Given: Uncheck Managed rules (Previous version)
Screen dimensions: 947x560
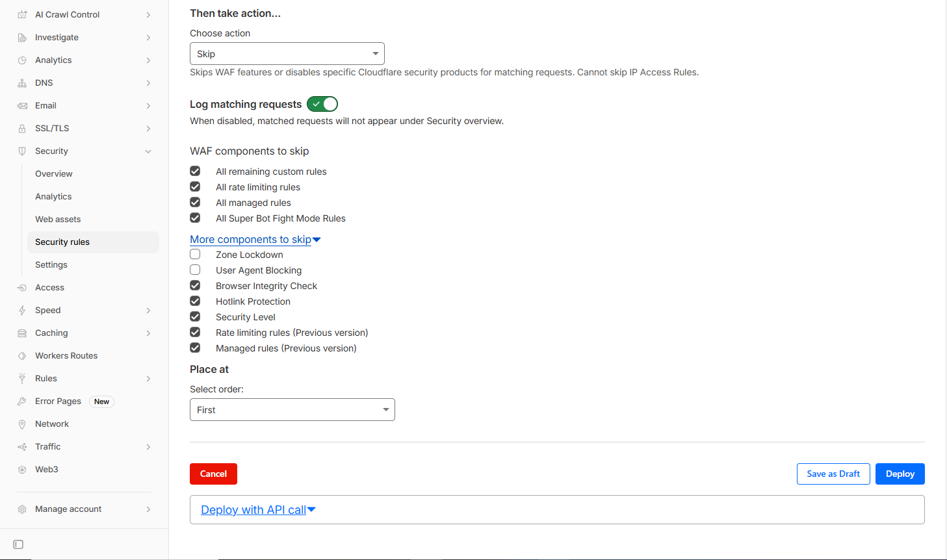Looking at the screenshot, I should click(195, 348).
